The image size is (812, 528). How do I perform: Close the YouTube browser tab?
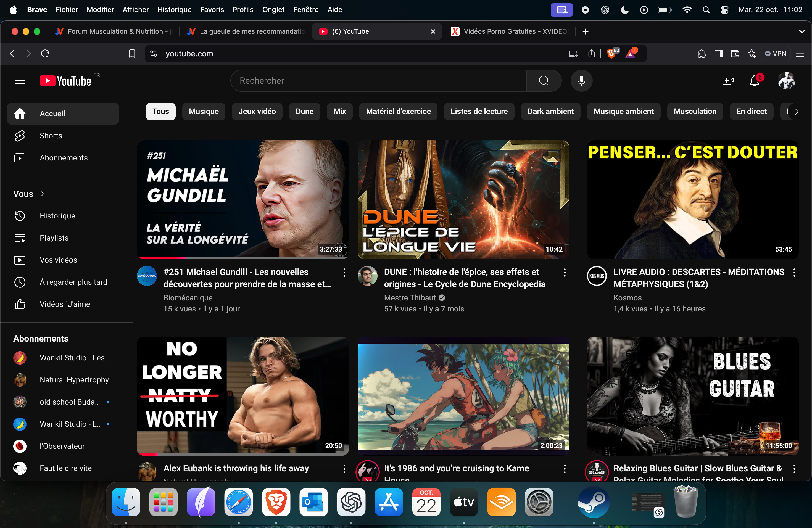pos(433,31)
